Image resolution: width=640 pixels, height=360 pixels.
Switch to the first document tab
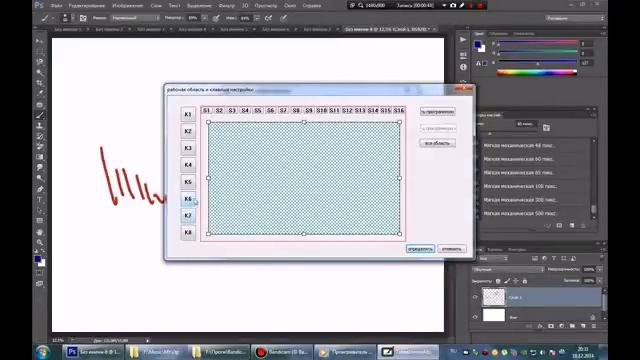click(68, 29)
